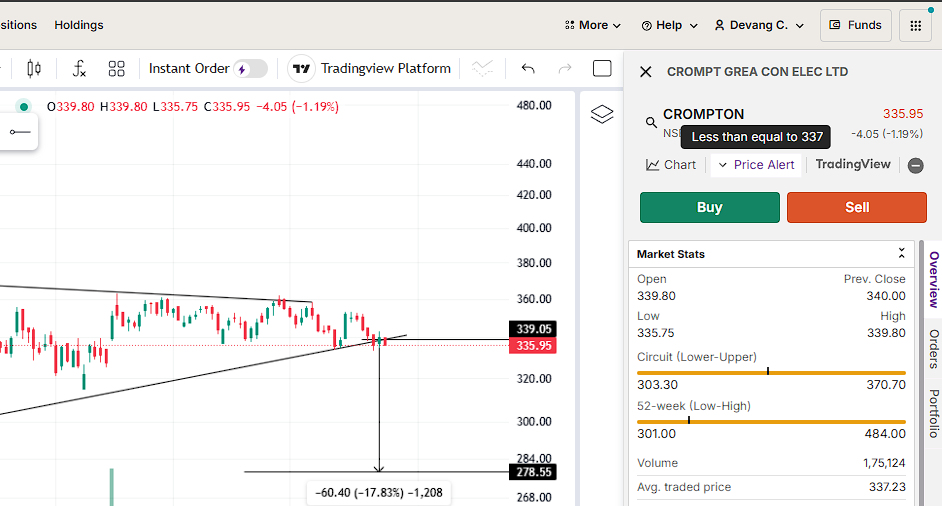Click the horizontal line drawing tool
The width and height of the screenshot is (942, 506).
20,132
